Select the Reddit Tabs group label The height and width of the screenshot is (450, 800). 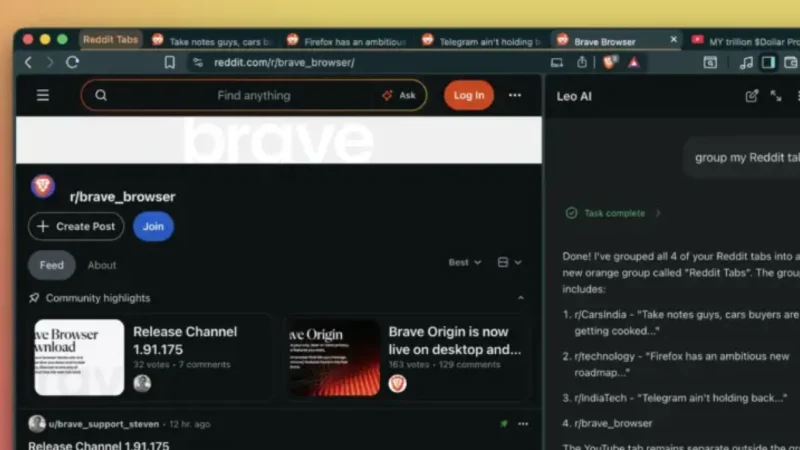(x=110, y=39)
